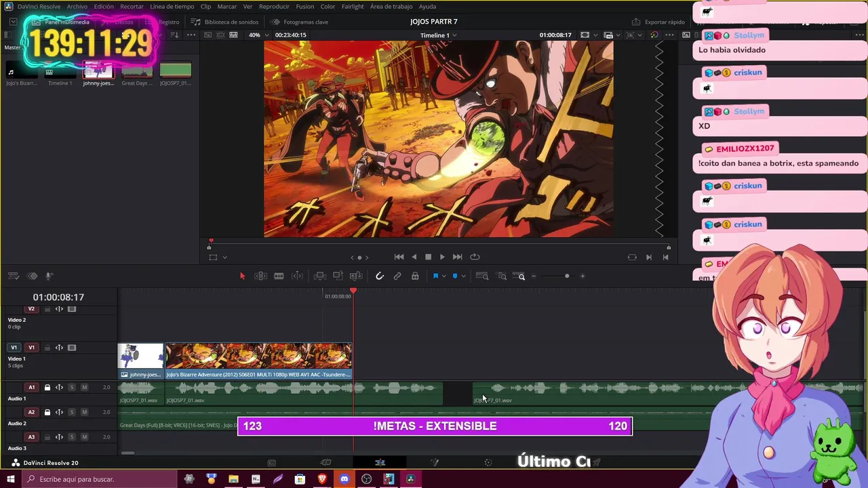The image size is (868, 488).
Task: Play forward in viewer
Action: click(x=442, y=257)
